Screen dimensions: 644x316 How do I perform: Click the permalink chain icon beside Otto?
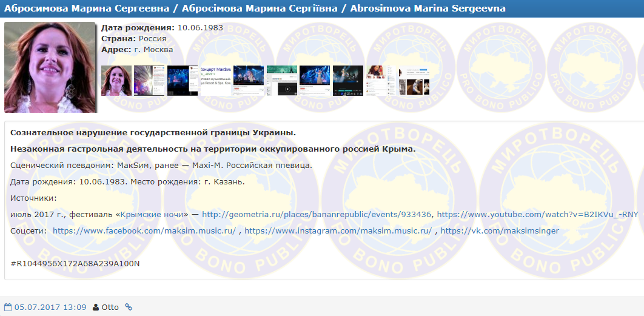(129, 307)
